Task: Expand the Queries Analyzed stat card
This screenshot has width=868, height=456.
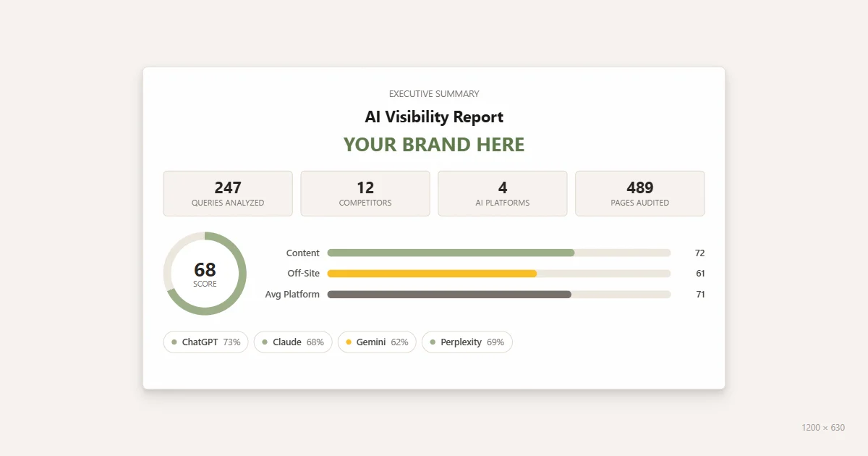Action: click(x=228, y=193)
